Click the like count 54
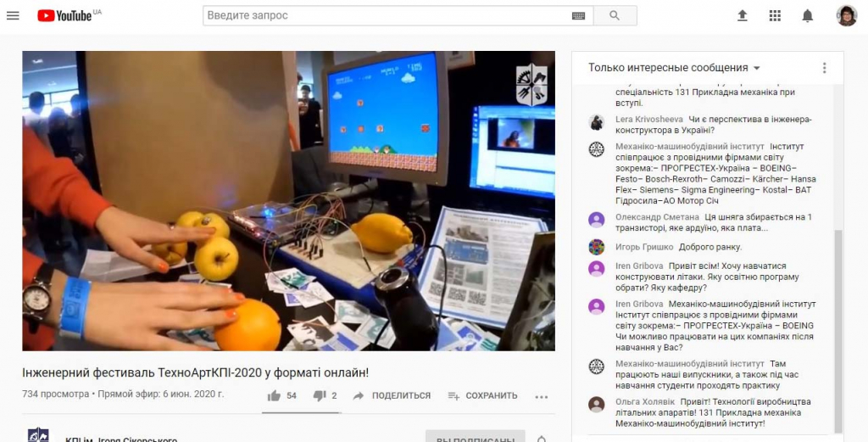This screenshot has width=868, height=442. click(x=292, y=395)
